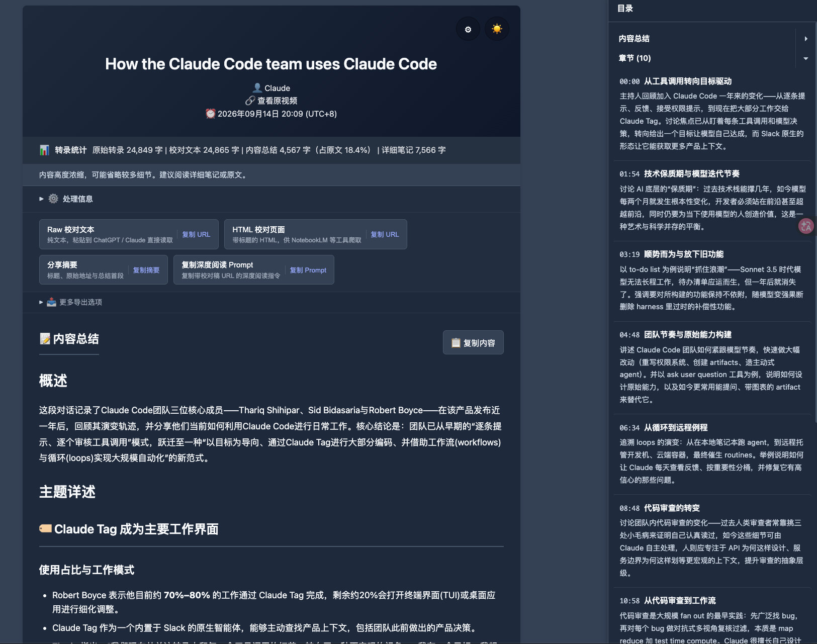The height and width of the screenshot is (644, 817).
Task: Jump to chapter 06:34 从循环到远程例程
Action: (664, 428)
